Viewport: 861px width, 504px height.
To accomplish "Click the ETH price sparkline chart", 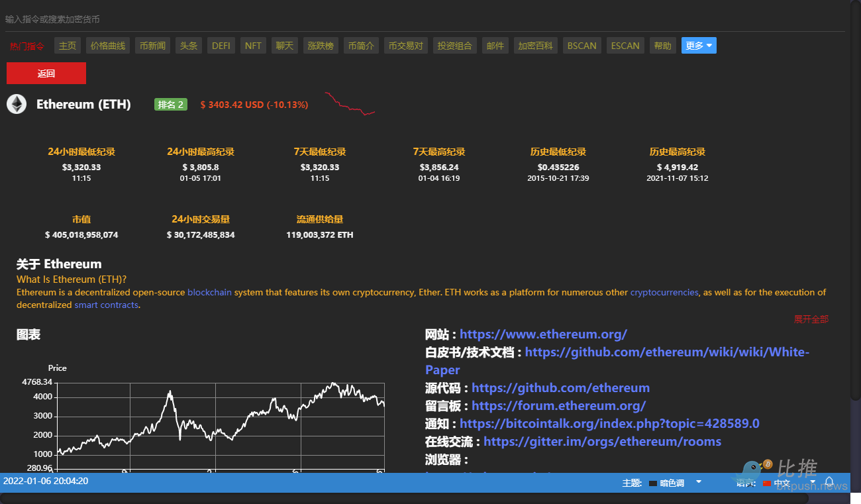I will point(350,104).
